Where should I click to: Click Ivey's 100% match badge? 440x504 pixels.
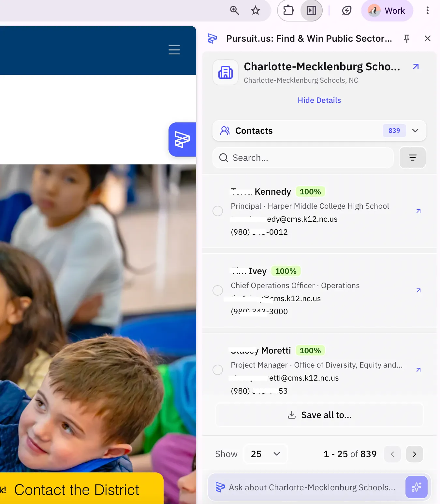click(x=286, y=271)
